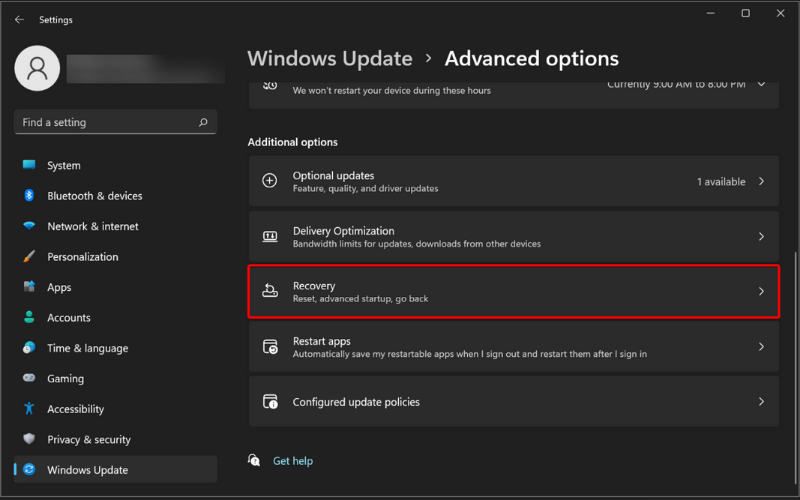800x500 pixels.
Task: Click the Apps icon in sidebar
Action: 29,287
